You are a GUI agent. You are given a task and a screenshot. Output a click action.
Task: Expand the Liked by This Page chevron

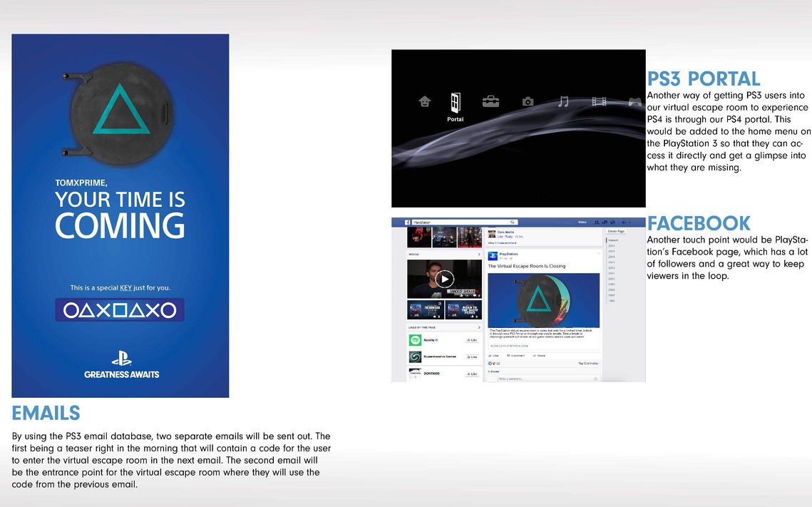coord(478,327)
